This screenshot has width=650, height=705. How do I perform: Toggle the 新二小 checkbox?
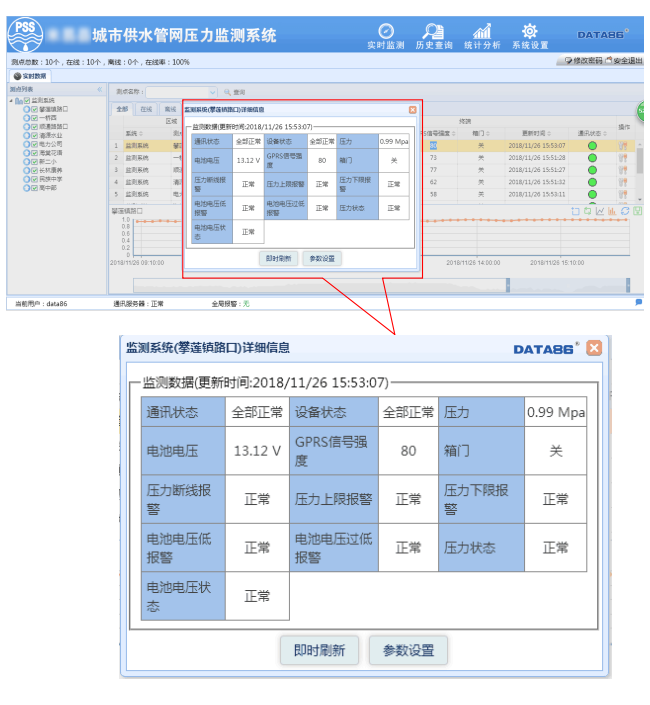click(x=34, y=162)
